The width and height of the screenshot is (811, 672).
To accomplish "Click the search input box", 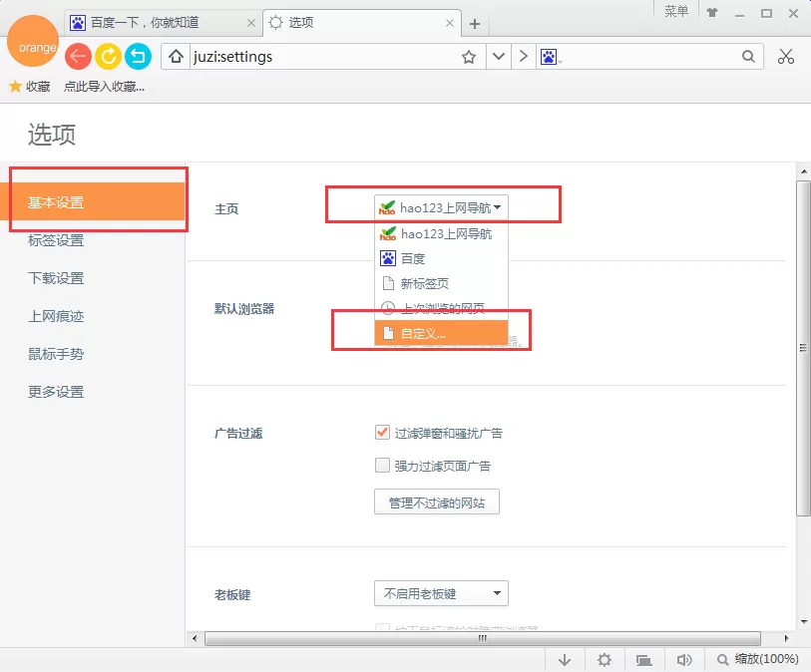I will tap(649, 57).
